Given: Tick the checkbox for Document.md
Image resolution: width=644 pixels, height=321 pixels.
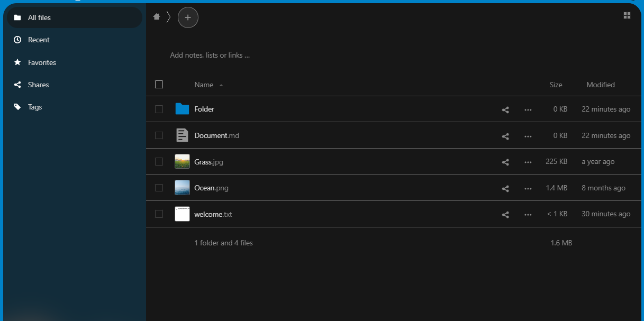Looking at the screenshot, I should [159, 135].
